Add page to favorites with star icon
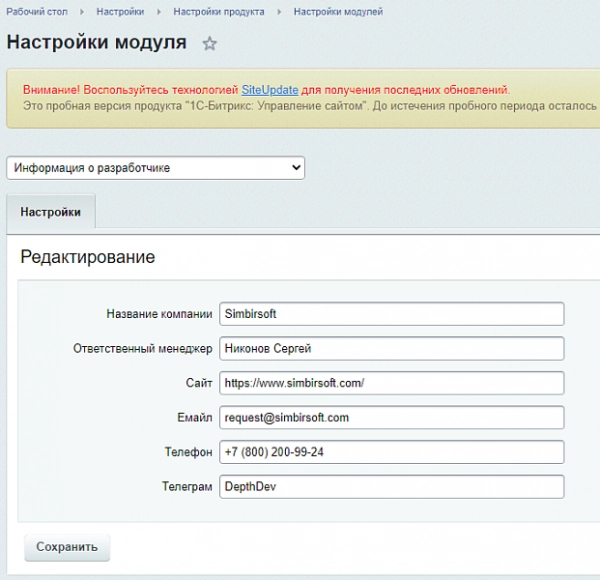Image resolution: width=600 pixels, height=580 pixels. 209,43
